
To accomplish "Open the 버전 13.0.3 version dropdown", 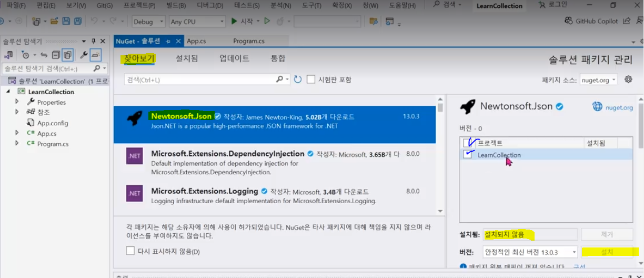I will pos(530,252).
